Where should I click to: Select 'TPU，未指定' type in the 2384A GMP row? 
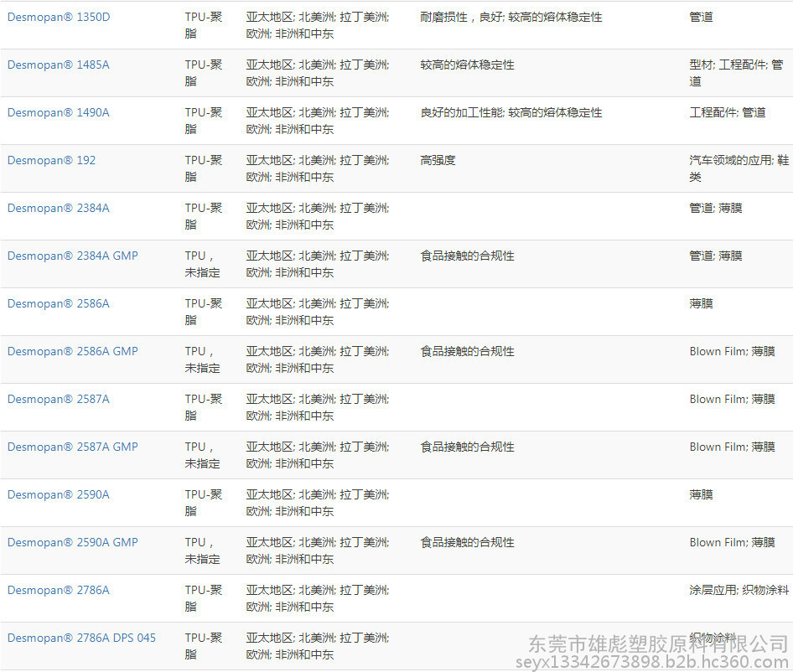(202, 265)
